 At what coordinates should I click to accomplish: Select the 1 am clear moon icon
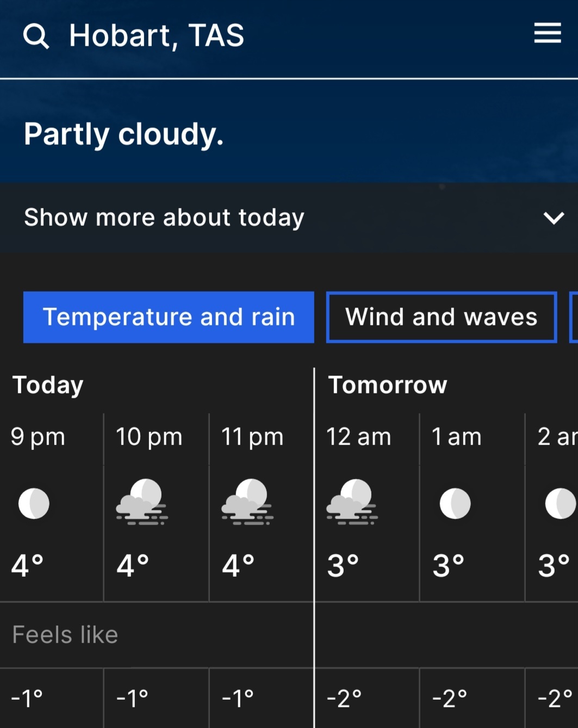click(455, 503)
